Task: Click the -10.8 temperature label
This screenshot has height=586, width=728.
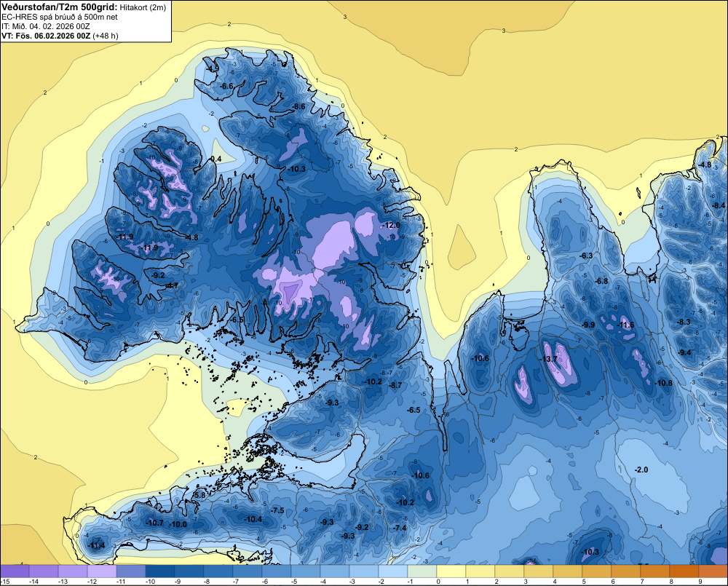Action: [x=663, y=383]
